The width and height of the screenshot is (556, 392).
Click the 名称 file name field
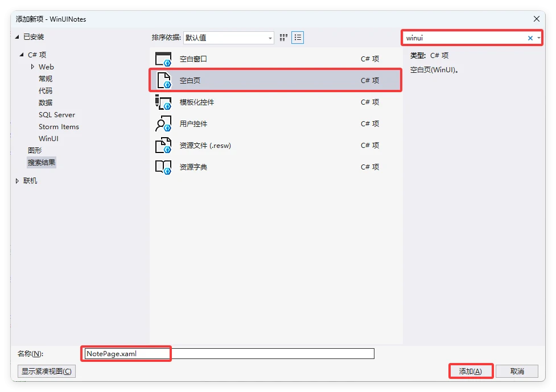pyautogui.click(x=229, y=354)
